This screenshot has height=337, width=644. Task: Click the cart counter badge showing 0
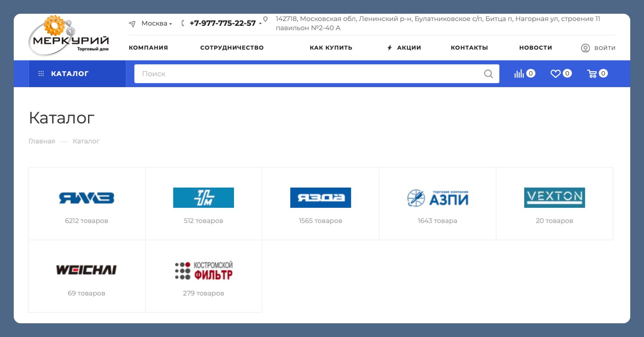click(603, 73)
